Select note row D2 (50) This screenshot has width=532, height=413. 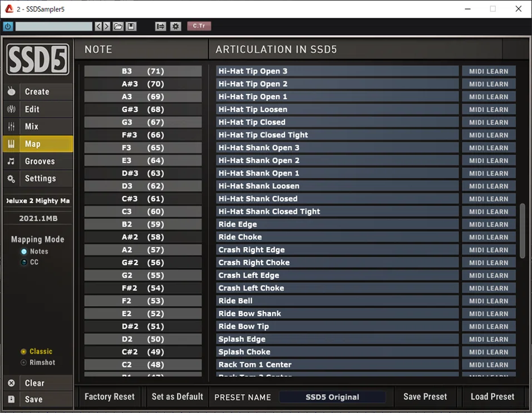click(x=143, y=339)
